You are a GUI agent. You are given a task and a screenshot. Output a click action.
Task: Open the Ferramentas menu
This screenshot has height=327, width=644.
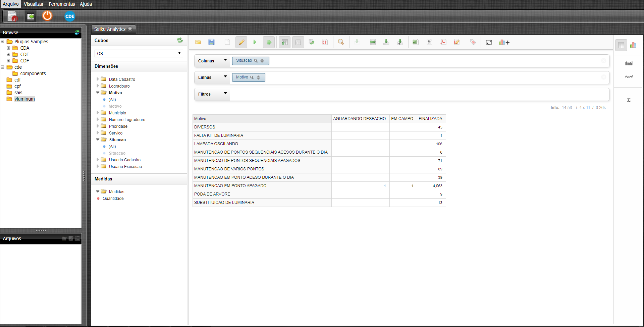(x=62, y=4)
